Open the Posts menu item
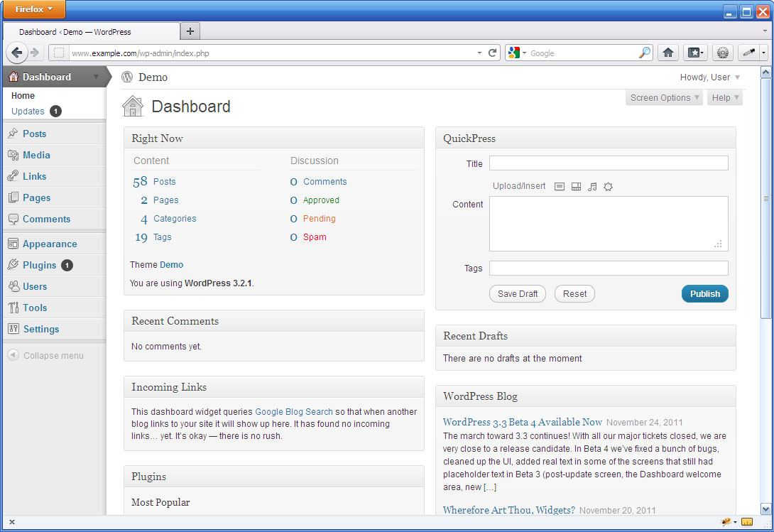774x532 pixels. pos(34,134)
